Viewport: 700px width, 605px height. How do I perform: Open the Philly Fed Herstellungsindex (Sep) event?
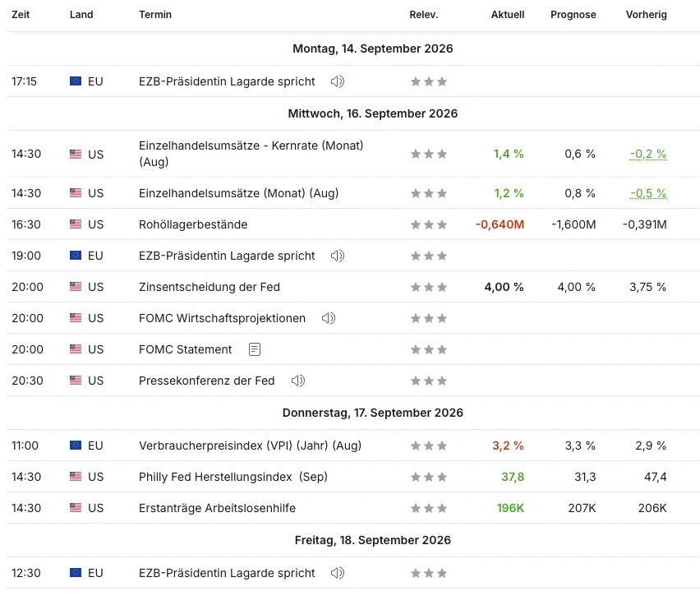tap(233, 477)
